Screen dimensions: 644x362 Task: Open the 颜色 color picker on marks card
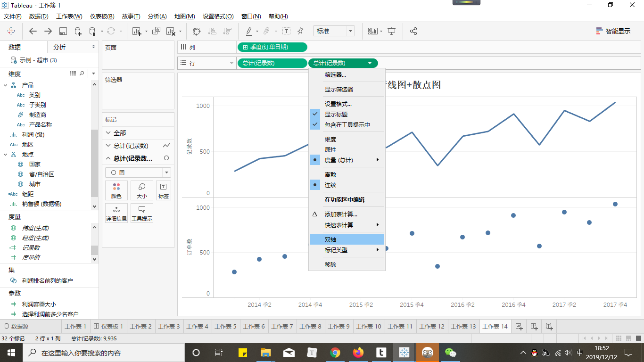(116, 190)
